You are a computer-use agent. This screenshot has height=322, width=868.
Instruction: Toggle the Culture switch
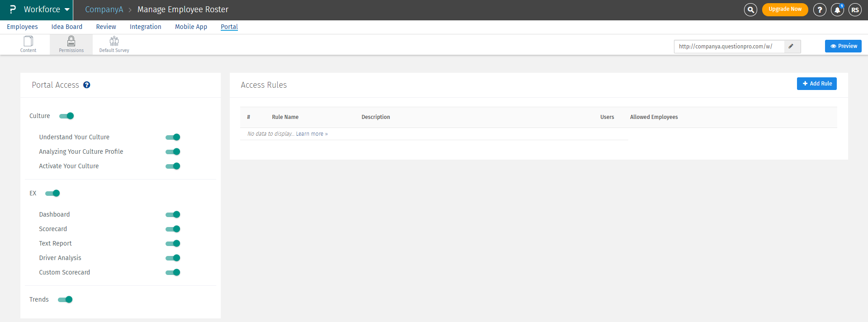(x=66, y=116)
